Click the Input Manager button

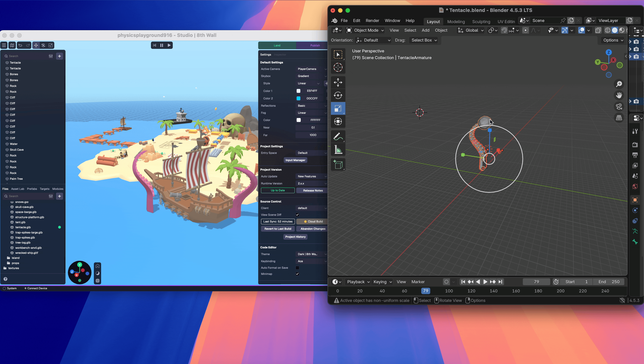coord(295,160)
